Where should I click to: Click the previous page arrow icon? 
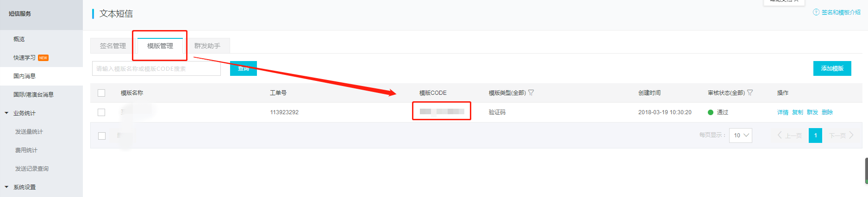click(x=780, y=135)
